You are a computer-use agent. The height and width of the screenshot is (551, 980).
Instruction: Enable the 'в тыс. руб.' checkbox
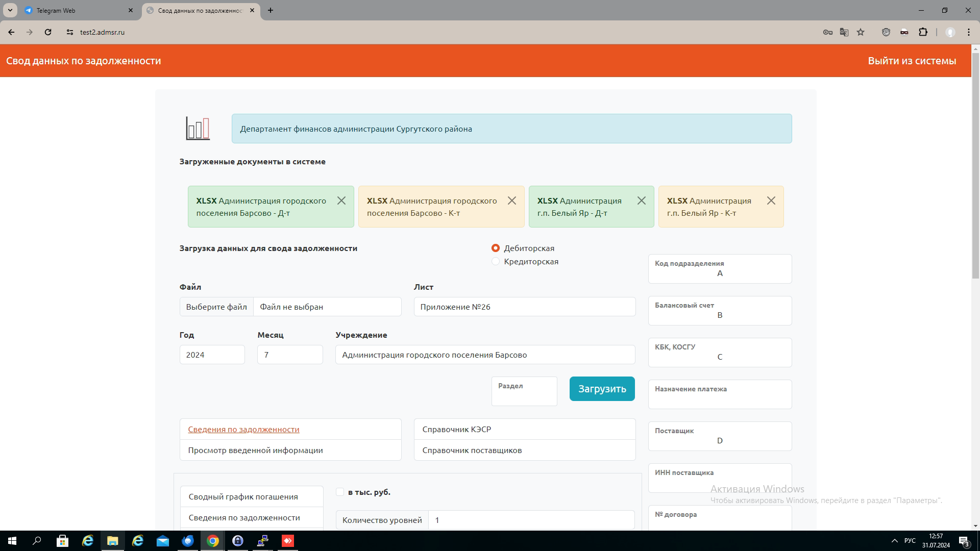340,492
